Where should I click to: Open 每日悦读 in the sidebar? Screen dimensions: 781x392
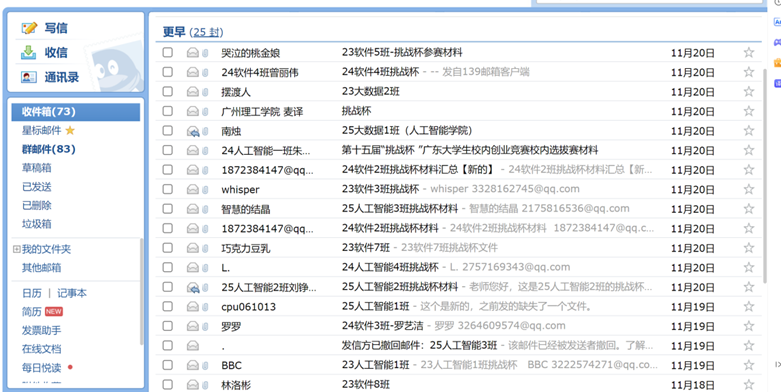tap(42, 368)
